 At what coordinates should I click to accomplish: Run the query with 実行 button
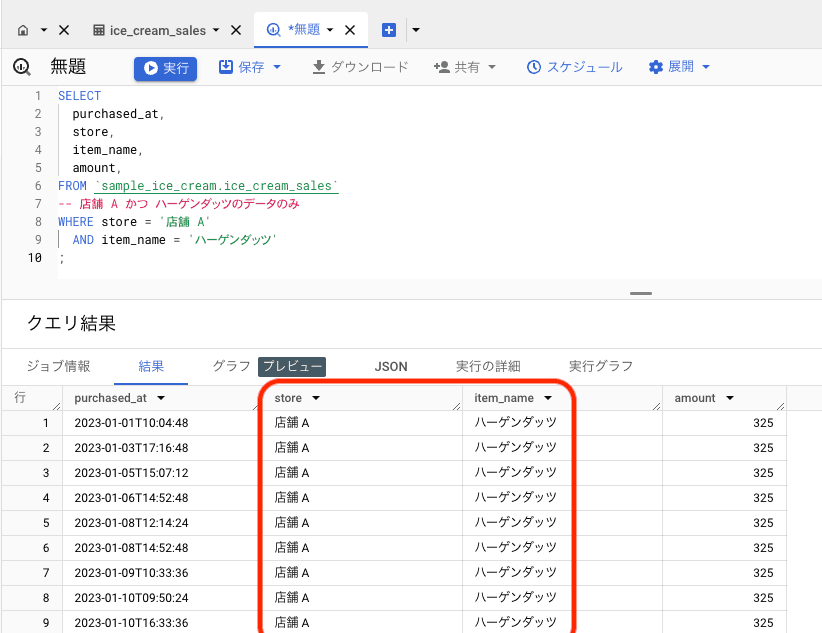[x=166, y=68]
